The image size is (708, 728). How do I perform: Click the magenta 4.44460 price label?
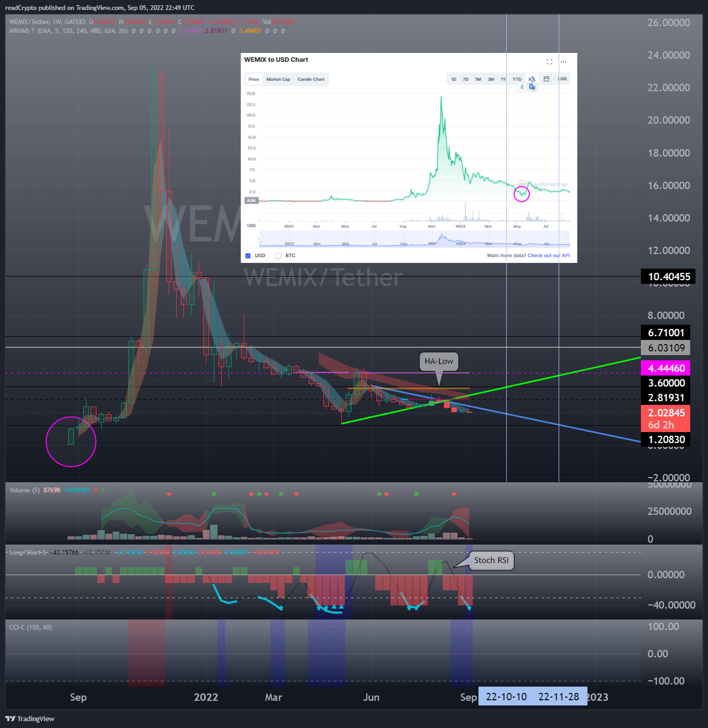click(x=666, y=368)
